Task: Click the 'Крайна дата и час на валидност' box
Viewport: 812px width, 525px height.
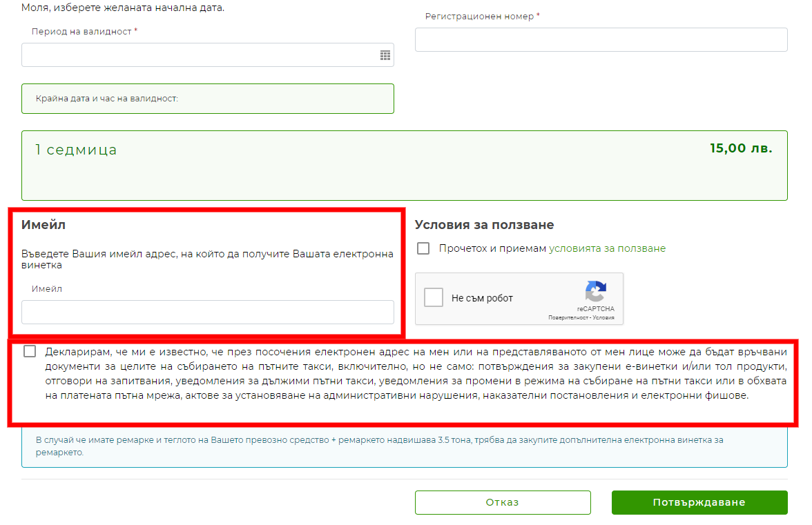Action: coord(207,99)
